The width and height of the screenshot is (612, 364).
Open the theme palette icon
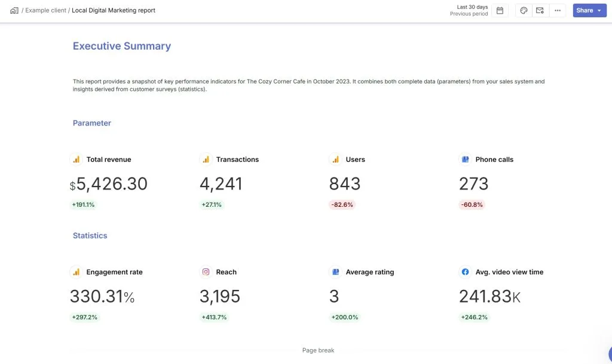pyautogui.click(x=524, y=11)
